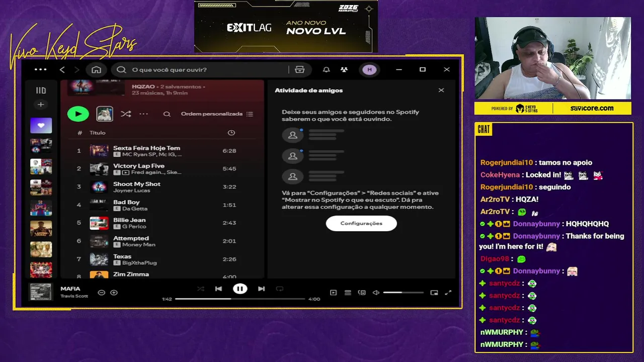644x362 pixels.
Task: Open artist link Da Getta
Action: tap(135, 209)
